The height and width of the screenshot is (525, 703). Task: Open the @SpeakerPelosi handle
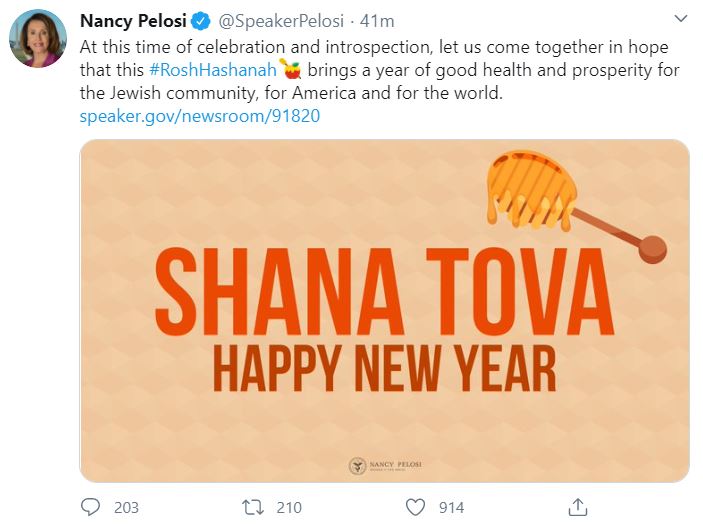coord(281,21)
